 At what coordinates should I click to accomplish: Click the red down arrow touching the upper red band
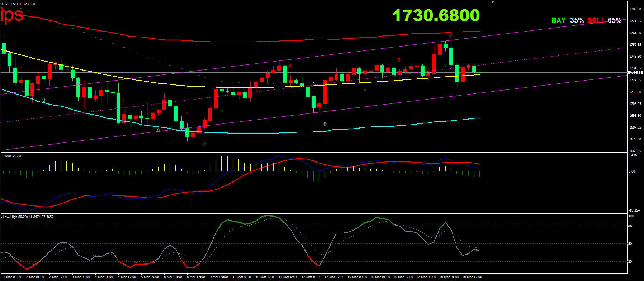point(451,34)
